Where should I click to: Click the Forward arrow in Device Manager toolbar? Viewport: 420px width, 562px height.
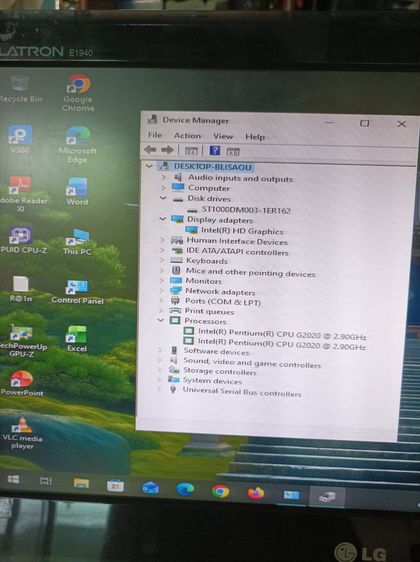pyautogui.click(x=167, y=149)
